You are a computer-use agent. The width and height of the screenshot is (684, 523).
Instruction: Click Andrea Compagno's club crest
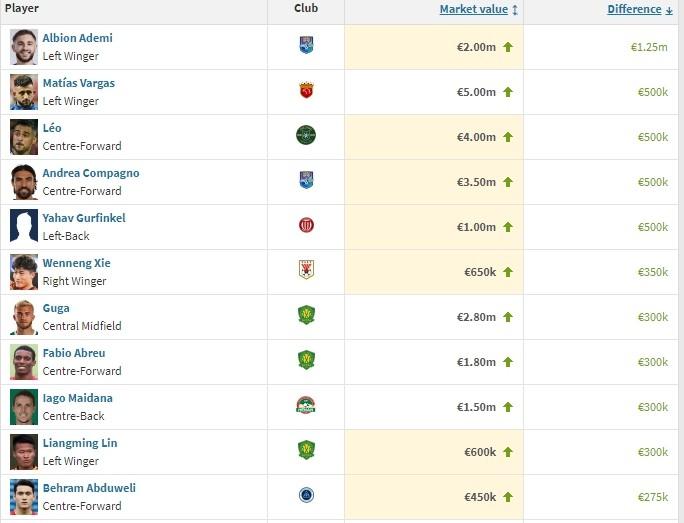(x=306, y=180)
